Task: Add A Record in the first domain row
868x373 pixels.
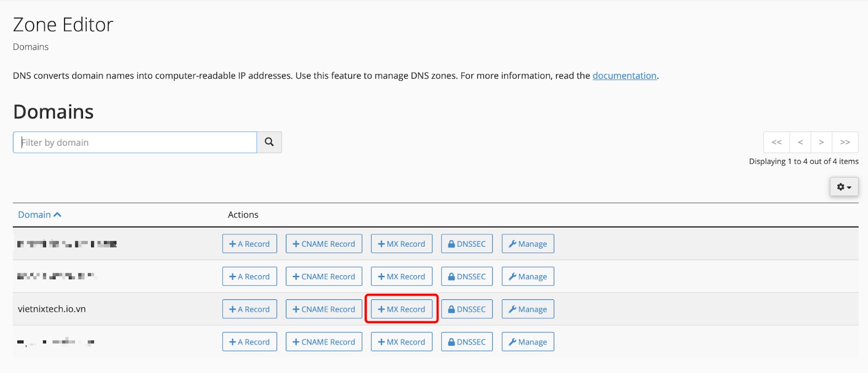Action: pos(250,244)
